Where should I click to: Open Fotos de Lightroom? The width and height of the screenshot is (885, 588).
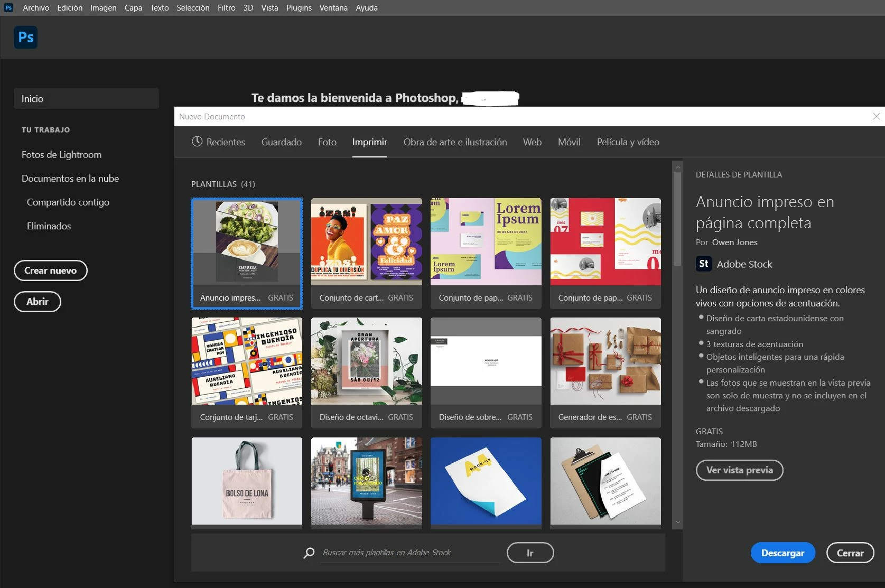click(x=61, y=155)
